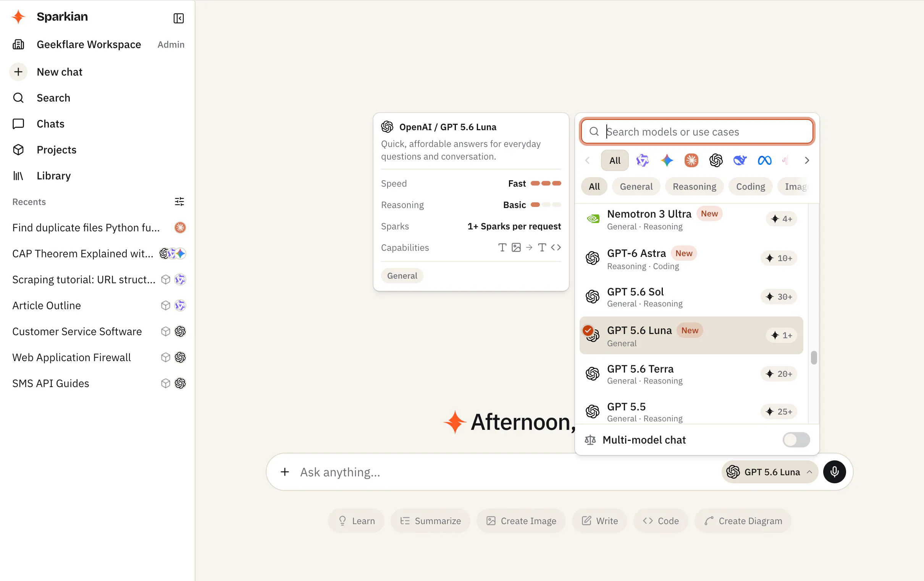
Task: Filter models by the Claude provider icon
Action: (x=691, y=160)
